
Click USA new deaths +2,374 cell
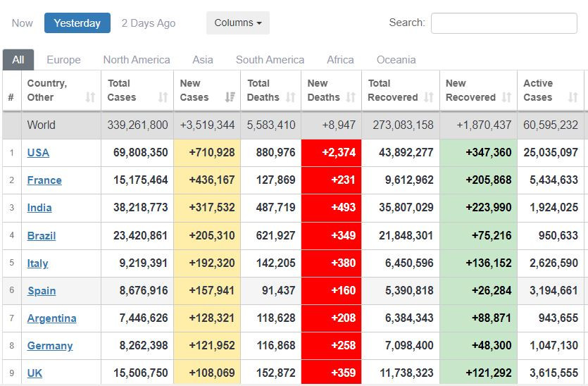[x=331, y=153]
